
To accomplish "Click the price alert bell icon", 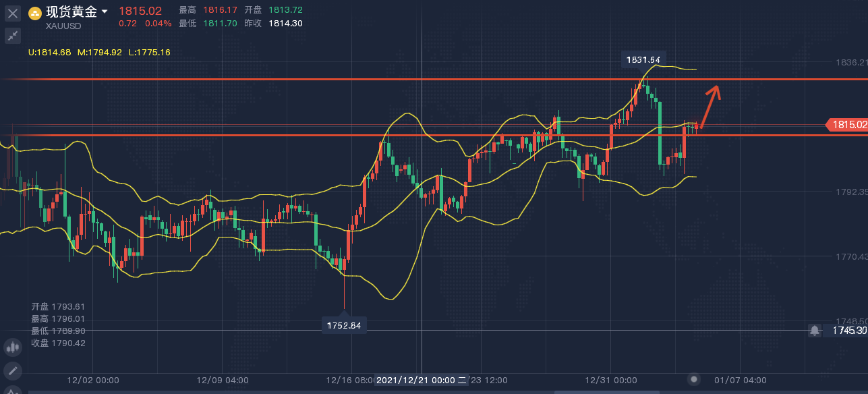I will pyautogui.click(x=815, y=330).
